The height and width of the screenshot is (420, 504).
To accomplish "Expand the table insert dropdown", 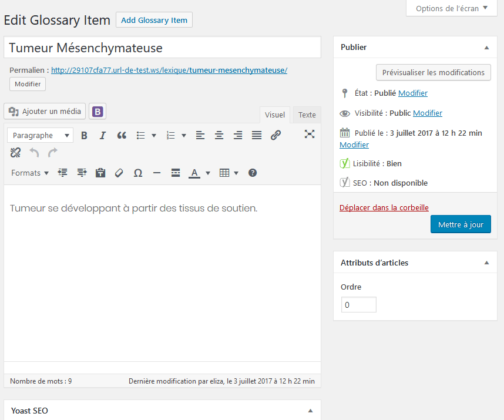I will click(x=236, y=173).
